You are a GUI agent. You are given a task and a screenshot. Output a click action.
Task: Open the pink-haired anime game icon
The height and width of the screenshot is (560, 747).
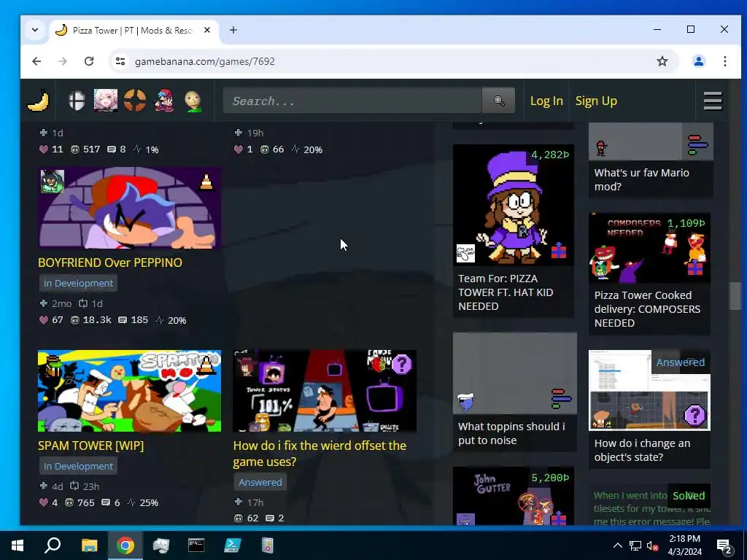106,101
